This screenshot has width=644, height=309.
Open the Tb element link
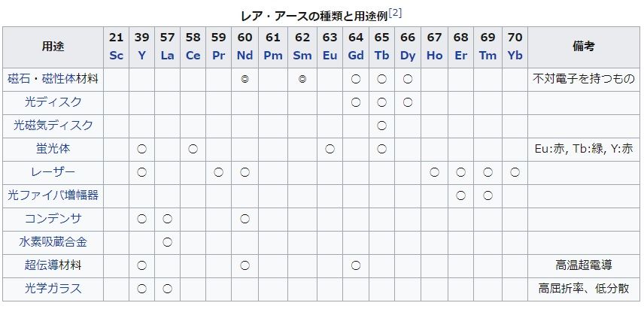[x=381, y=56]
